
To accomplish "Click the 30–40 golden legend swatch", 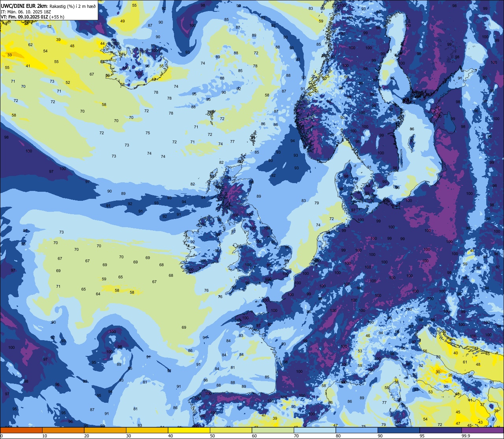I will pyautogui.click(x=147, y=430).
